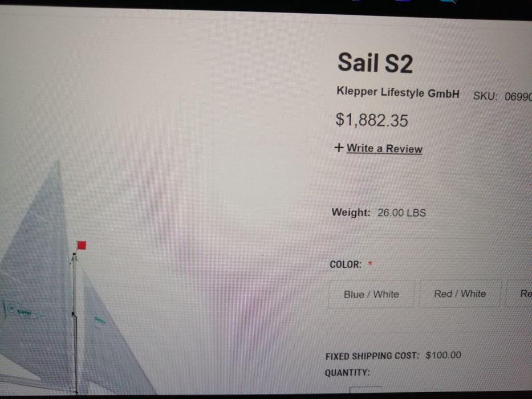Open the Write a Review link

[x=384, y=149]
